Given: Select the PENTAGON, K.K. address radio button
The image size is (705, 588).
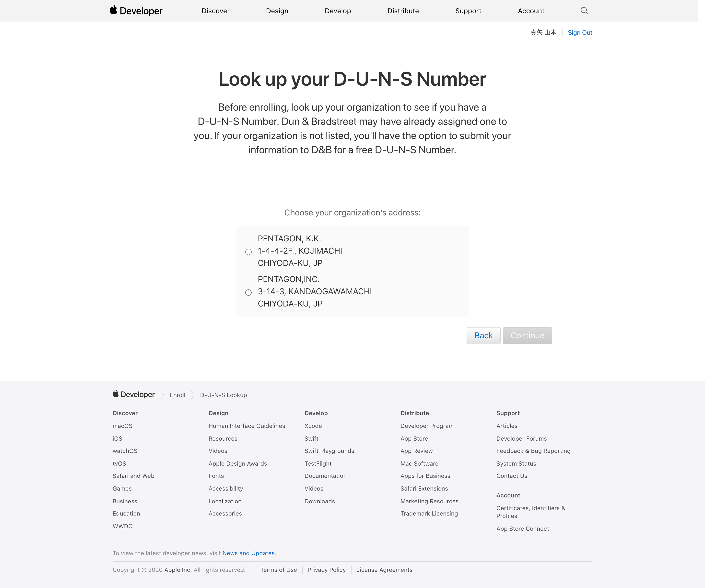Looking at the screenshot, I should tap(248, 252).
